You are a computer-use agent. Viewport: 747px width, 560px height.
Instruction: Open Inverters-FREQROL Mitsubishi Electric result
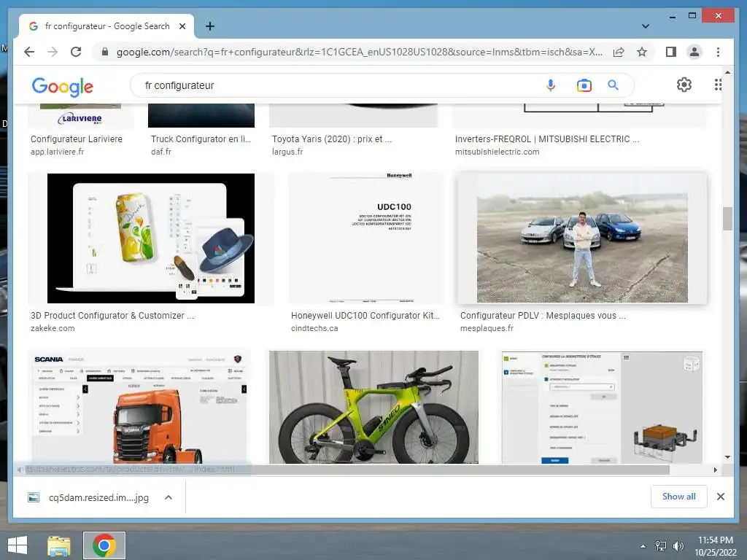tap(547, 139)
